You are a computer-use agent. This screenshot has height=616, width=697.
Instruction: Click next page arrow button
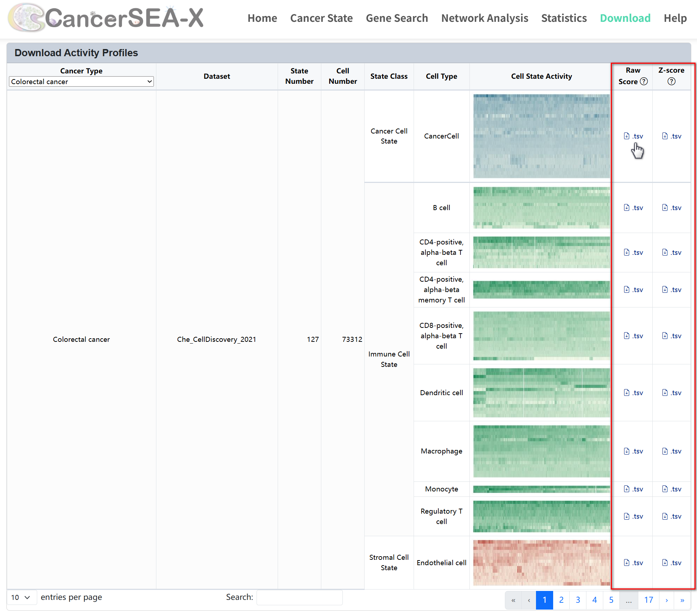click(666, 600)
